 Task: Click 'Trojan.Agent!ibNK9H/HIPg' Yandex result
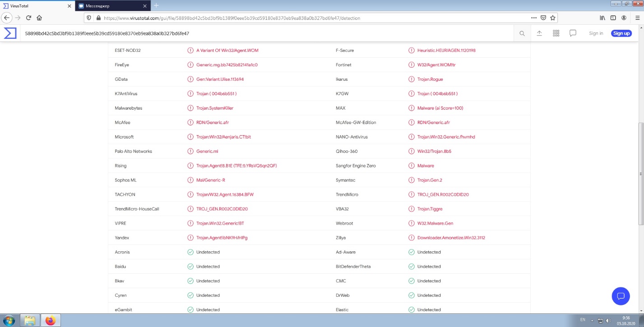tap(222, 238)
